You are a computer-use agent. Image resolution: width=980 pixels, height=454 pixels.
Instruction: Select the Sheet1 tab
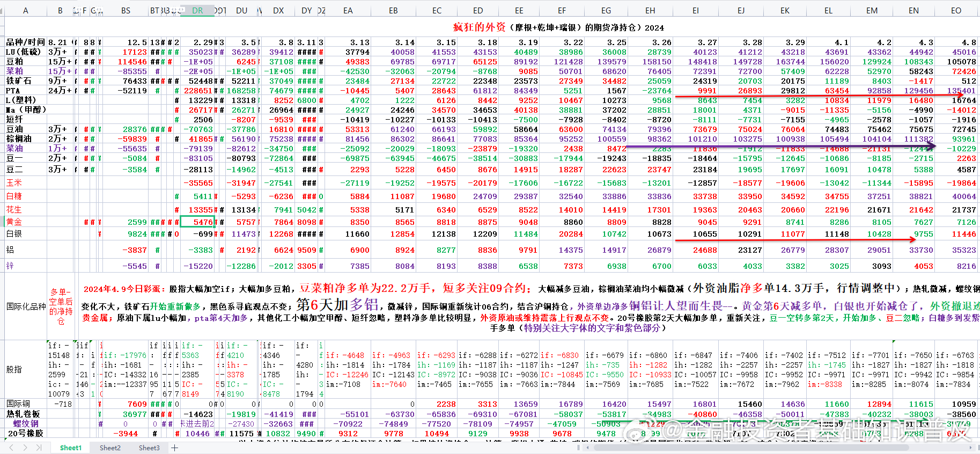click(x=71, y=448)
